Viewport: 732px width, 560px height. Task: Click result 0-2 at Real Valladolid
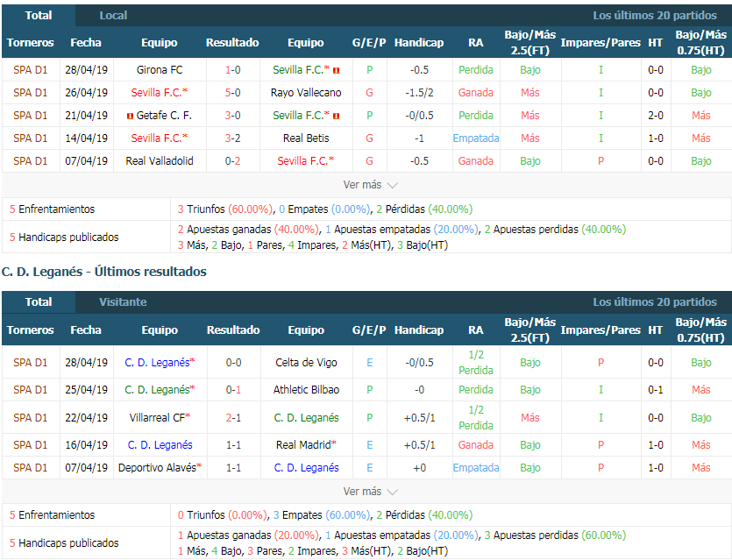click(x=232, y=161)
